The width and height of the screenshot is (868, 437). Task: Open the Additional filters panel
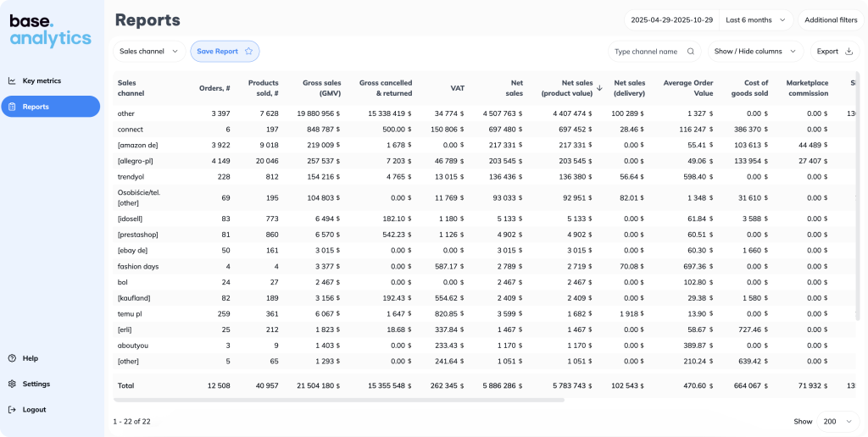coord(830,19)
